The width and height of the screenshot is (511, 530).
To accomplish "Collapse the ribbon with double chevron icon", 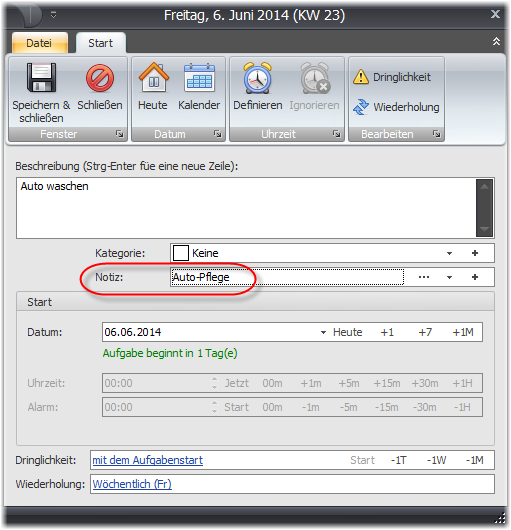I will [x=496, y=42].
